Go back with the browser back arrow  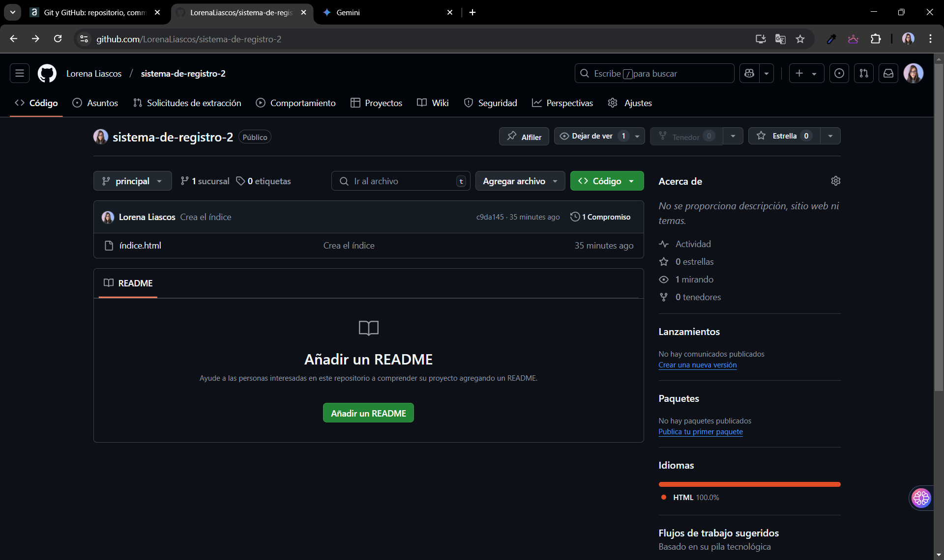coord(13,39)
